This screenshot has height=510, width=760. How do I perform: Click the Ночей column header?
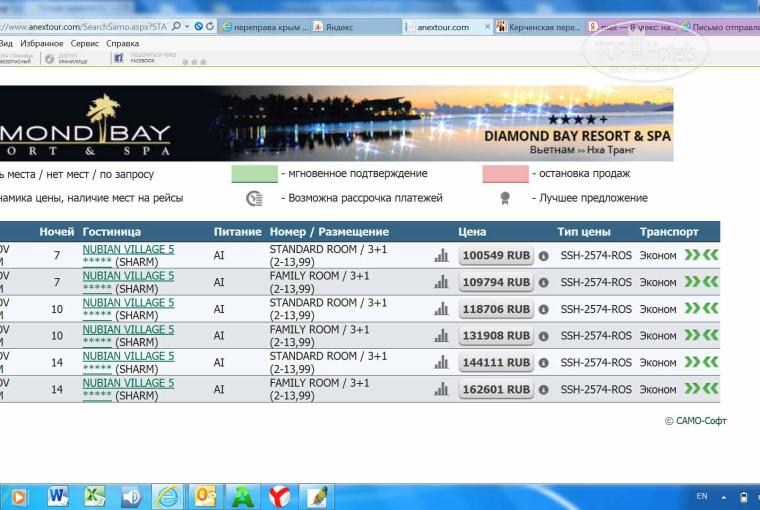(57, 232)
